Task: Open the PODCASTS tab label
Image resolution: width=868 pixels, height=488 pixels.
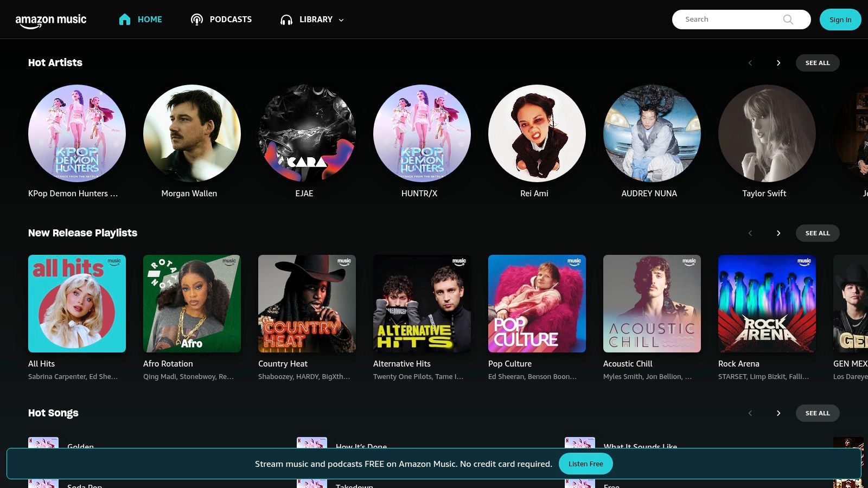Action: 231,20
